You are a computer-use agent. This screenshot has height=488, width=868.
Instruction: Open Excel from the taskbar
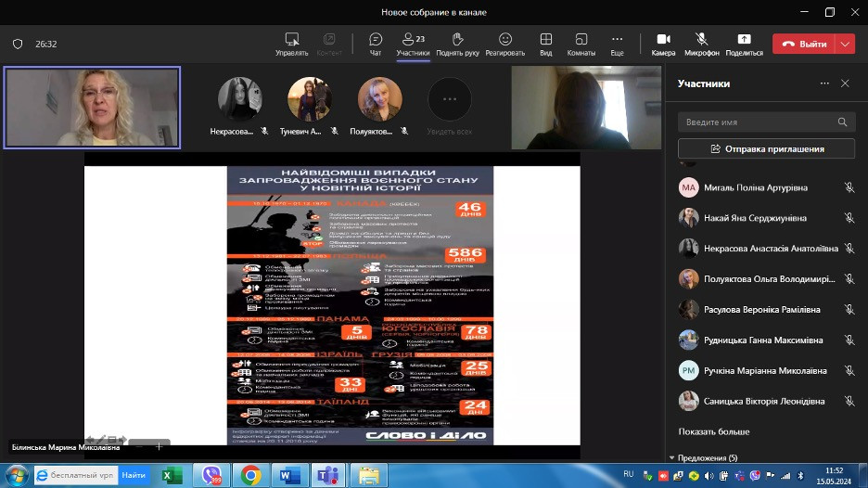click(x=172, y=475)
